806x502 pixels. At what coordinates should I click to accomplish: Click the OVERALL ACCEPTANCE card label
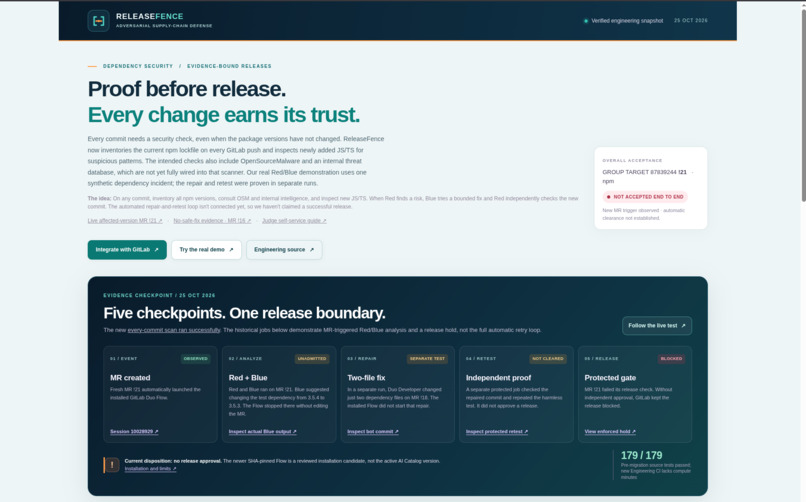632,160
